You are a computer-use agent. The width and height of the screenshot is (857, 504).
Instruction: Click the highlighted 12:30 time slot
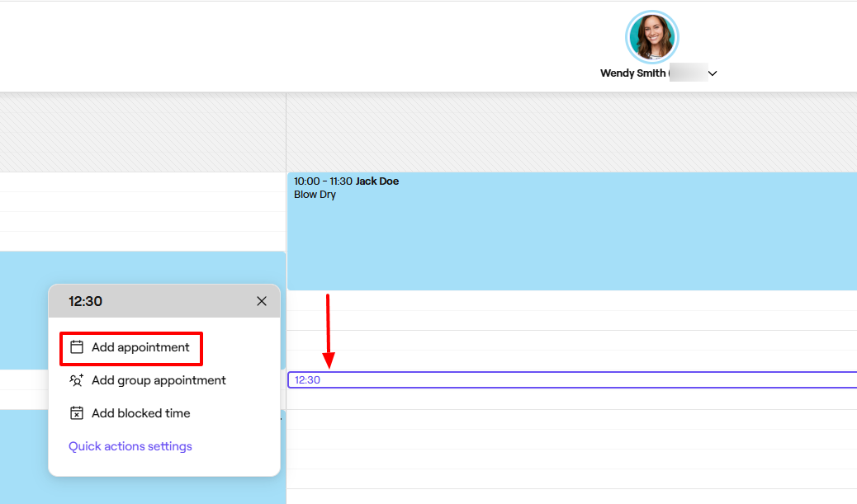click(570, 379)
